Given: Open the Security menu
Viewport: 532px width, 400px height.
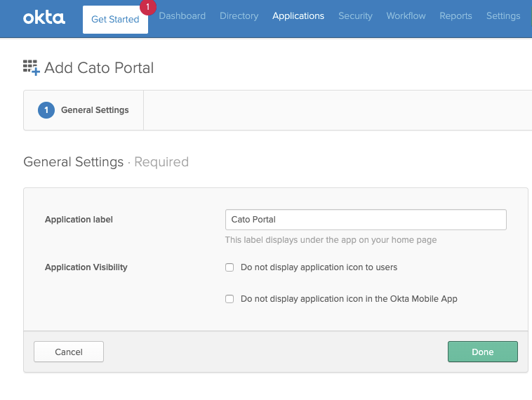Looking at the screenshot, I should 355,16.
